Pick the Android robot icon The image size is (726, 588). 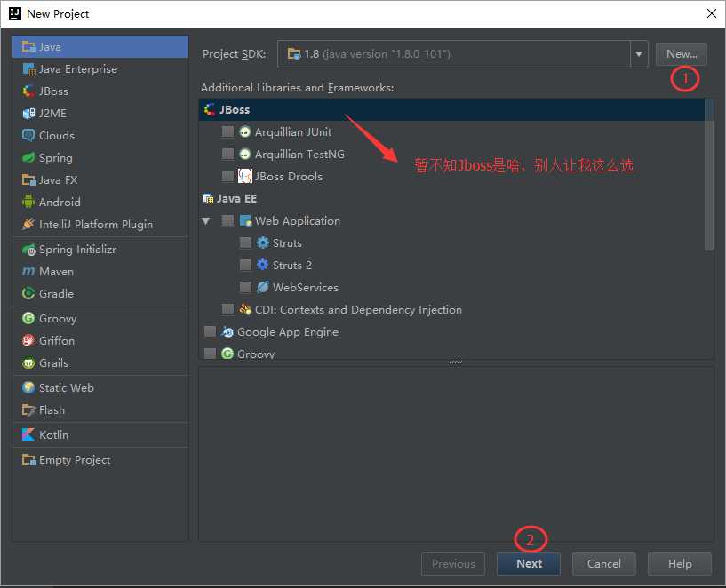pos(28,203)
